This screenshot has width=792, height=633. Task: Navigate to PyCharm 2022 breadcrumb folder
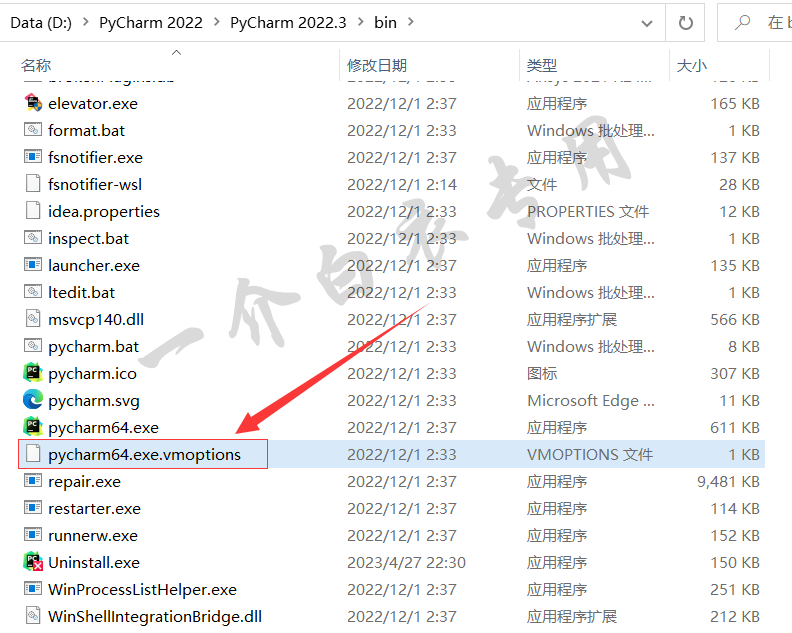click(151, 23)
